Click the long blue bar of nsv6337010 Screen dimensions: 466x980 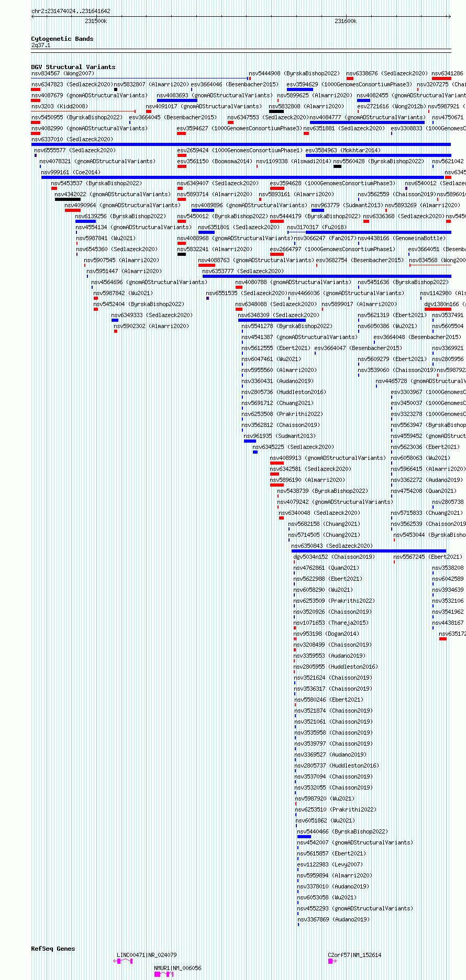[x=241, y=144]
